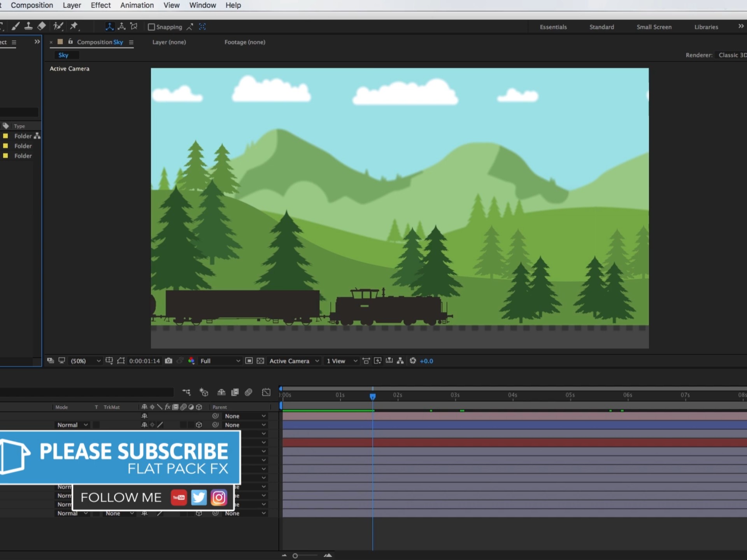747x560 pixels.
Task: Click the timeline zoom slider handle
Action: [x=295, y=556]
